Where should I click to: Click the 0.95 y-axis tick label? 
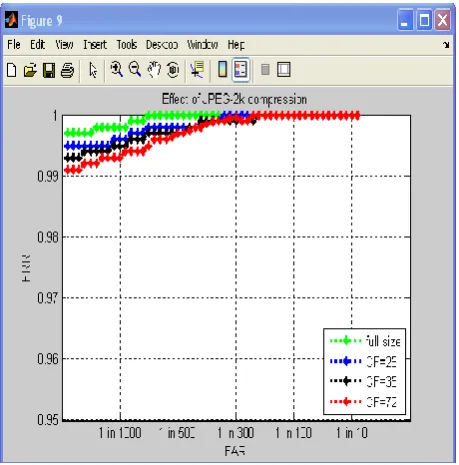(x=48, y=419)
